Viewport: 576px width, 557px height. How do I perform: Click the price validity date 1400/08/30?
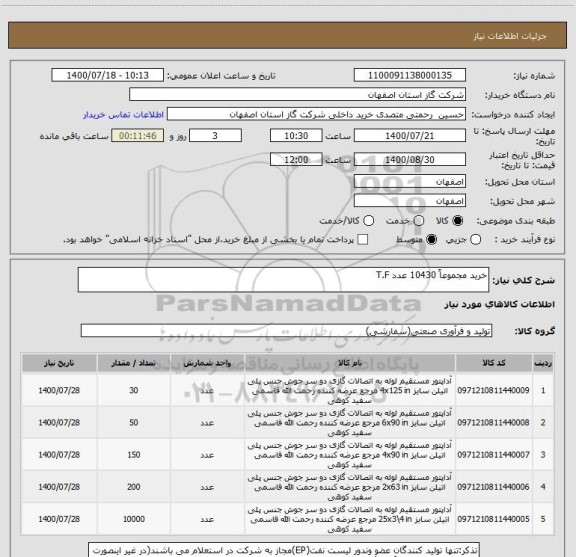(410, 159)
